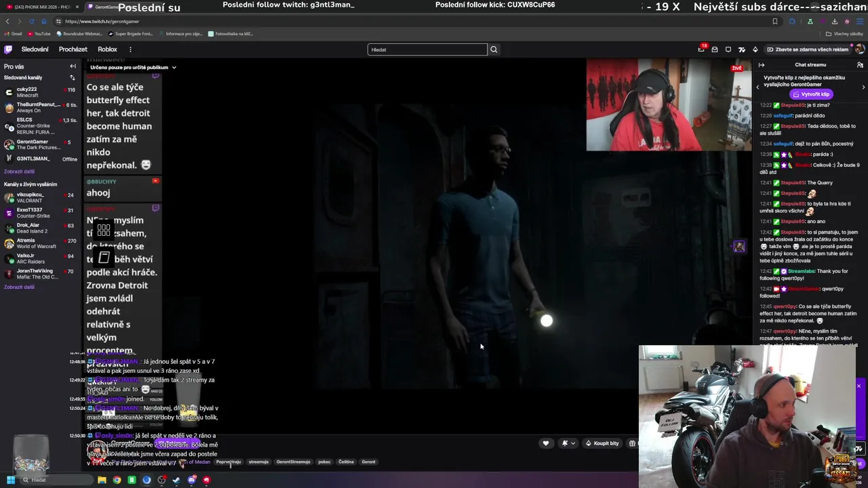This screenshot has width=868, height=488.
Task: Open Roundcube Webmail bookmark
Action: point(79,34)
